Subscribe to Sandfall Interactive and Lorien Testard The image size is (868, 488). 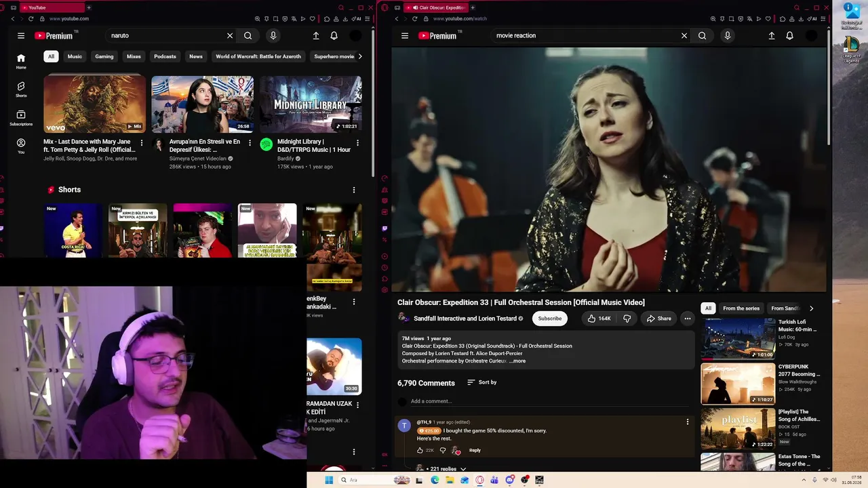pyautogui.click(x=550, y=319)
